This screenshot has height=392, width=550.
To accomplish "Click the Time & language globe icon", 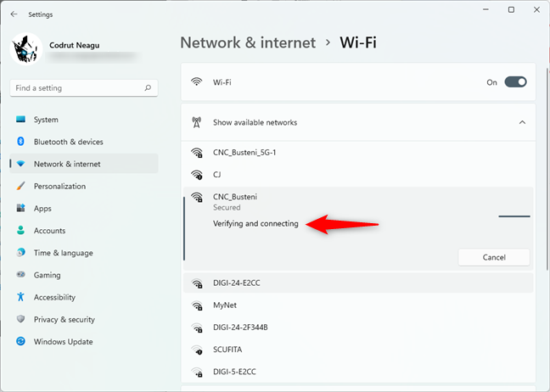I will coord(20,253).
